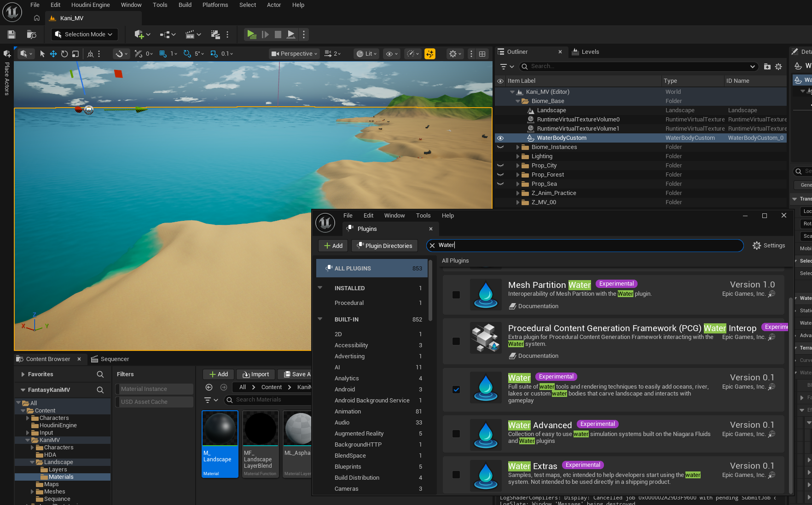This screenshot has width=812, height=505.
Task: Hide WaterBodyCustom using its eye icon
Action: 500,138
